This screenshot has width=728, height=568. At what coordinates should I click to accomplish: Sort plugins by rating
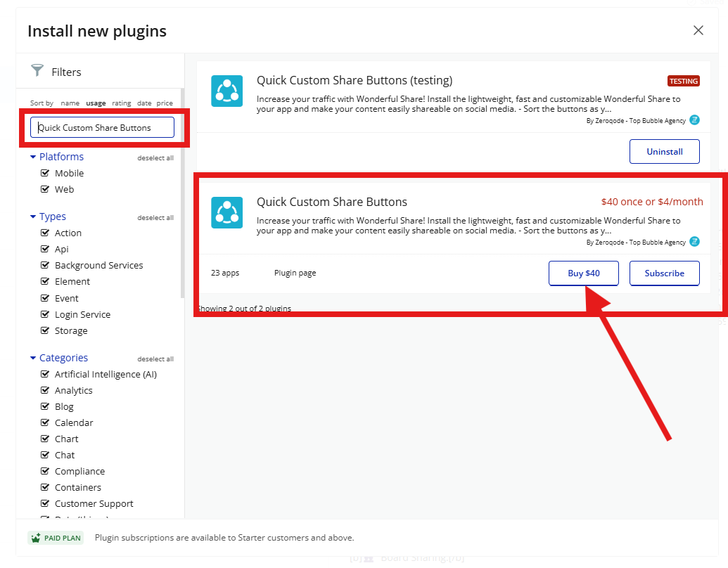point(121,103)
